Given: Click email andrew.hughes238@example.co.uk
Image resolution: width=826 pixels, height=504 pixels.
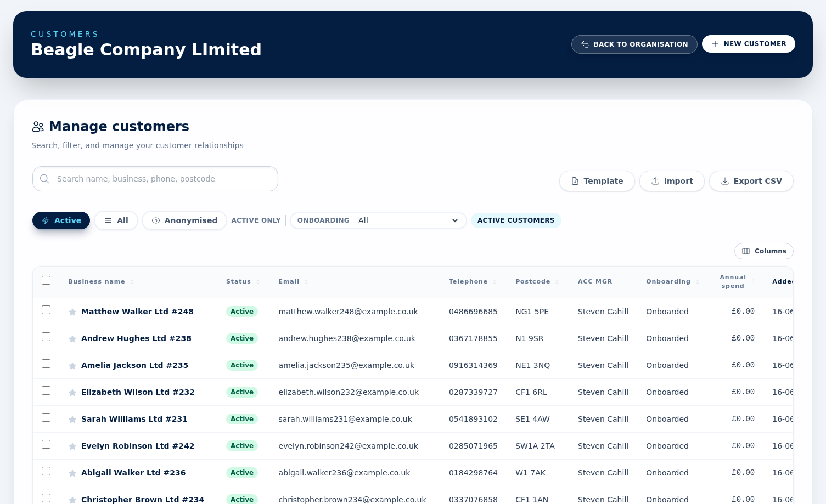Looking at the screenshot, I should point(347,338).
